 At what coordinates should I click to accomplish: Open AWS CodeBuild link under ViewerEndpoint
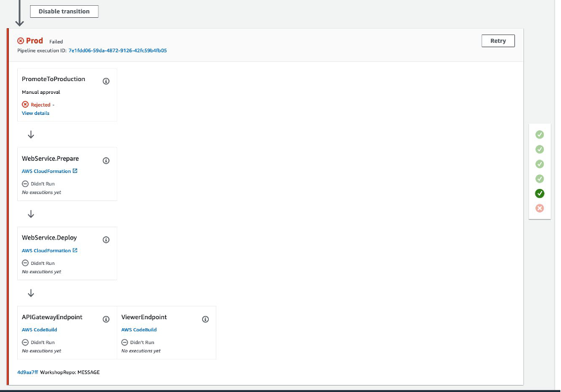(138, 329)
